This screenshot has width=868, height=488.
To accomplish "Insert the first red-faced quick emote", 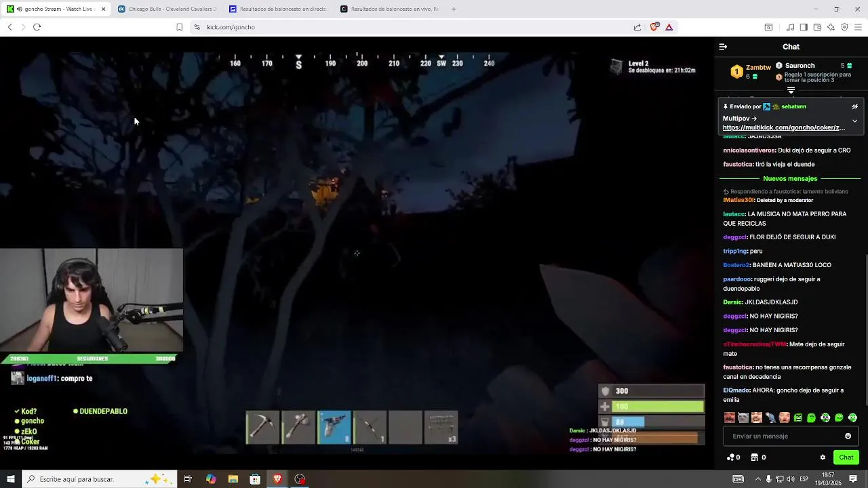I will tap(730, 418).
